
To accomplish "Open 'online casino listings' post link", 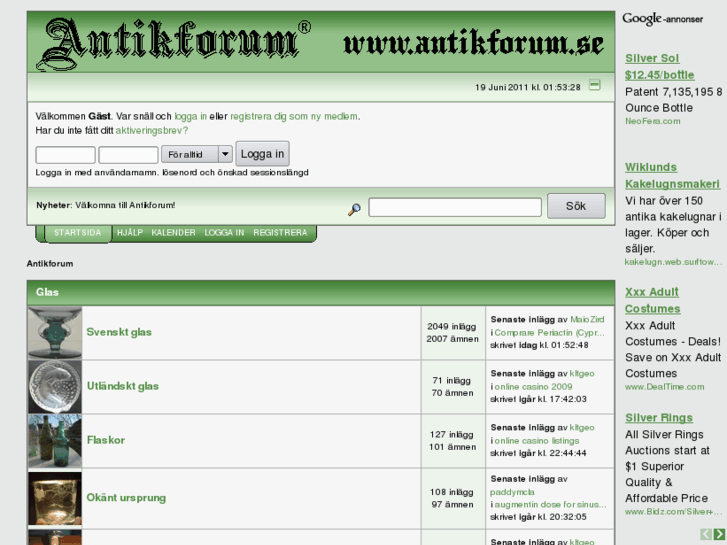I will [537, 441].
